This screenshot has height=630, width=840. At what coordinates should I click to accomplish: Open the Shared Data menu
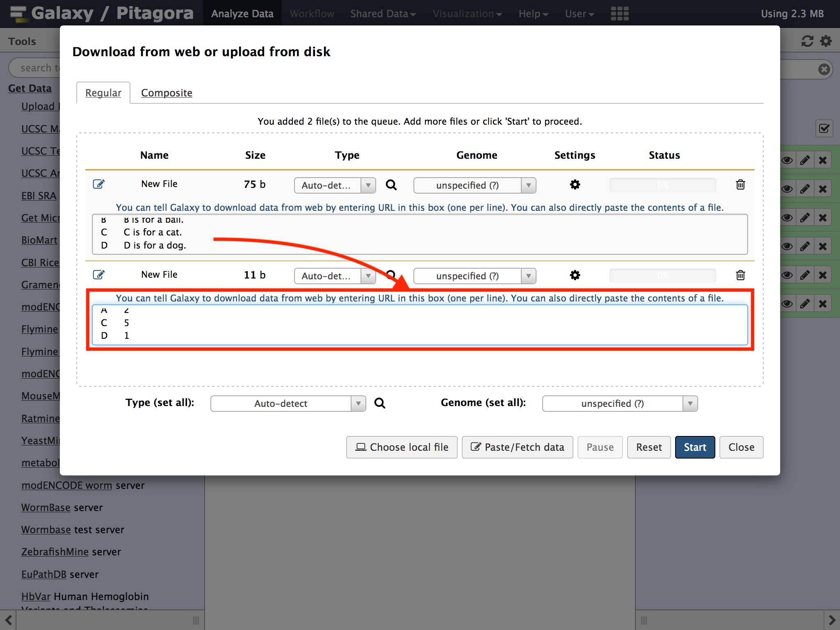(x=383, y=14)
